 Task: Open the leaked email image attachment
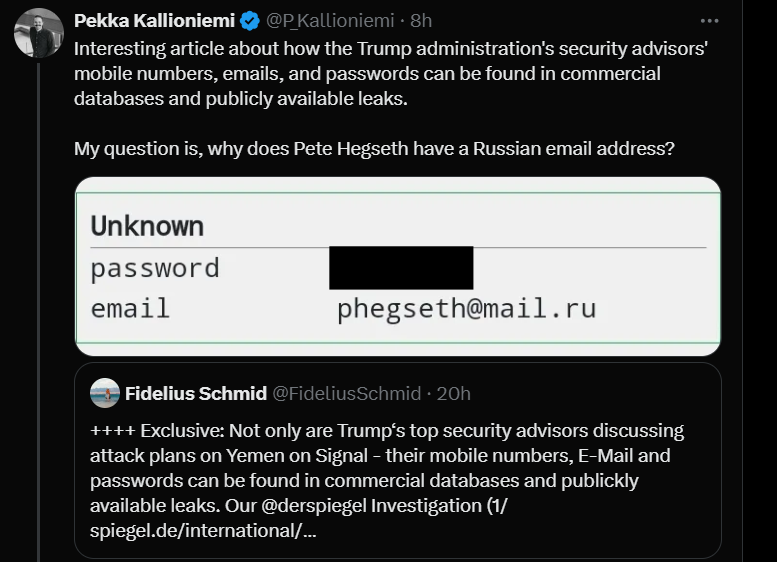(x=397, y=266)
